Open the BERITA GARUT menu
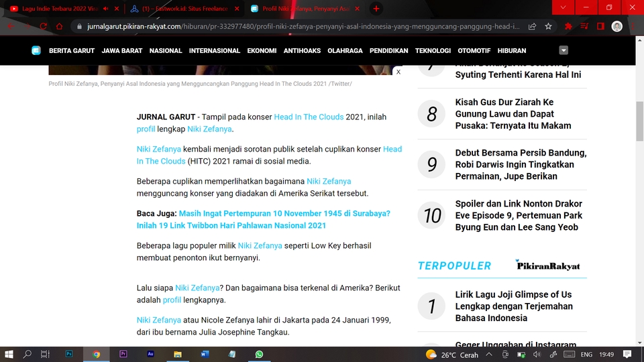 point(72,50)
